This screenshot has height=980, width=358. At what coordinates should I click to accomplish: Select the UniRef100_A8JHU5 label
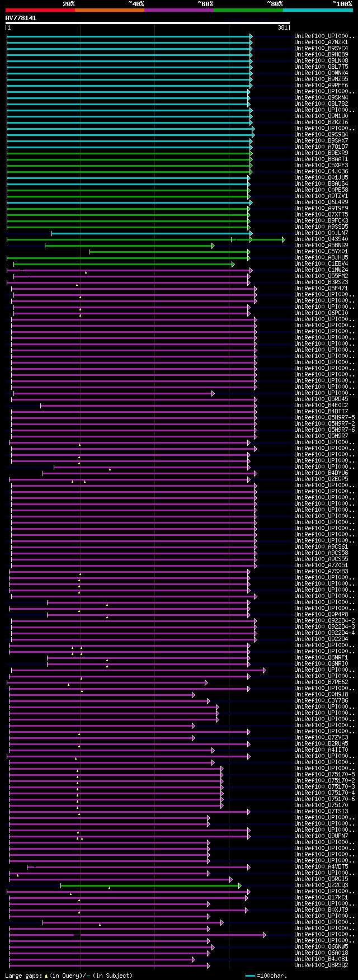coord(321,257)
